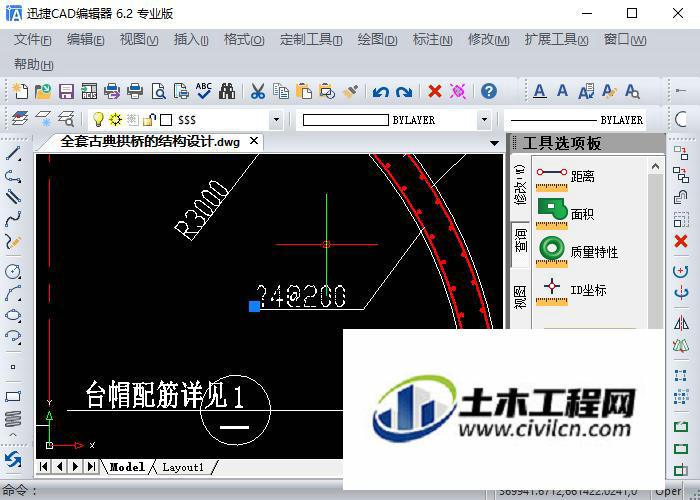The width and height of the screenshot is (700, 500).
Task: Click the ACIS import icon
Action: 89,92
